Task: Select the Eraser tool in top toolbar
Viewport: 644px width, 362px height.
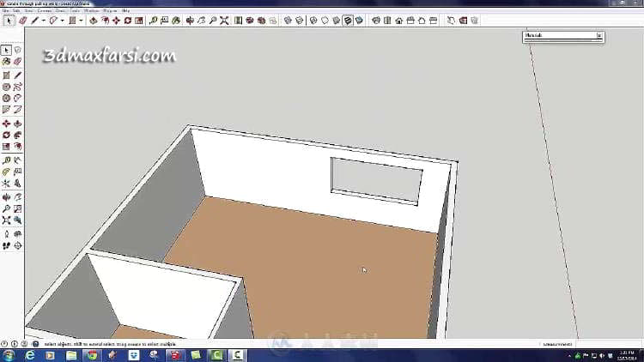Action: pyautogui.click(x=23, y=20)
